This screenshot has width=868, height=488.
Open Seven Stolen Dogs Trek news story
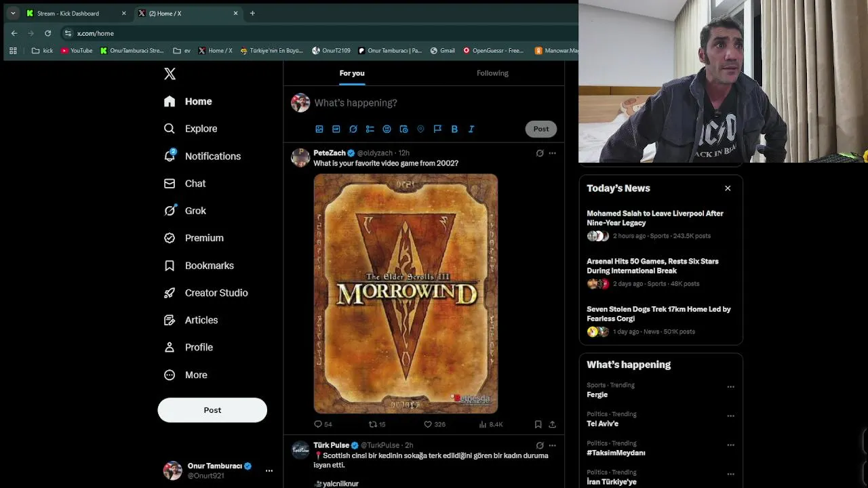click(660, 321)
